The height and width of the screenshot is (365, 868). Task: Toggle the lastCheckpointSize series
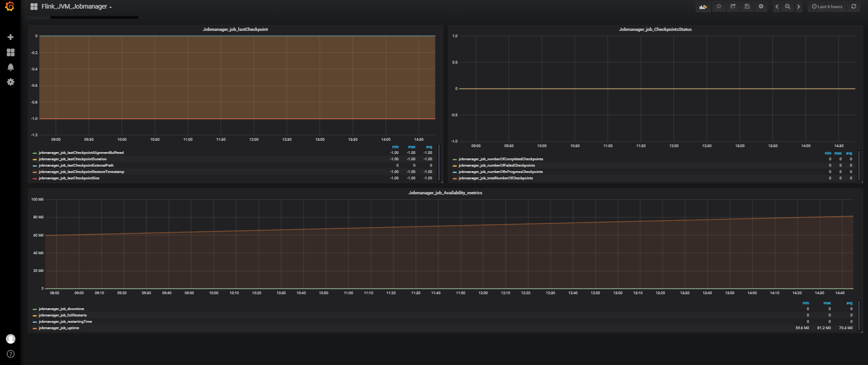[x=69, y=178]
